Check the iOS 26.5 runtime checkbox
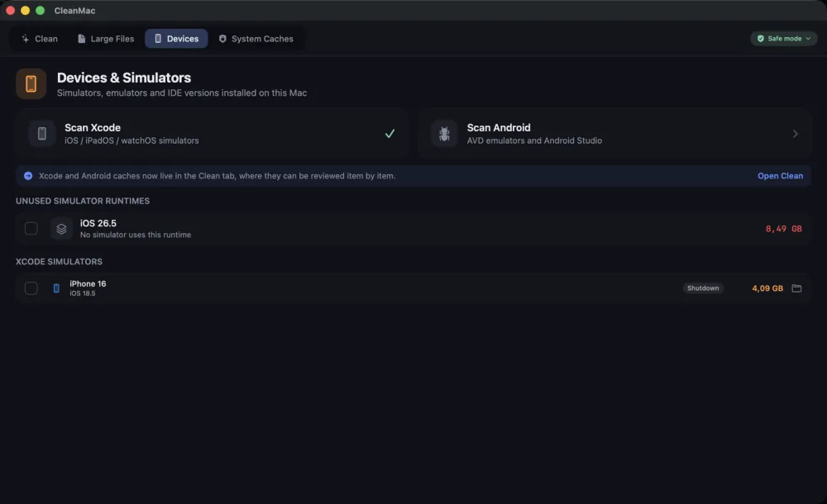This screenshot has width=827, height=504. 31,228
